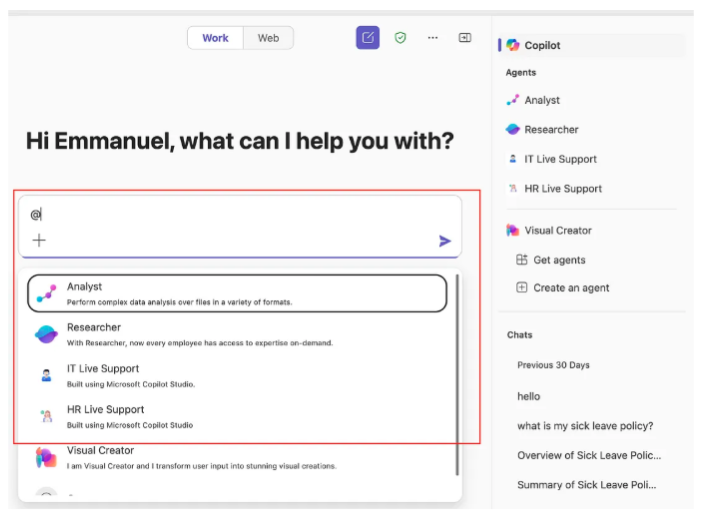Pick IT Live Support from suggestion list
The image size is (706, 518).
pyautogui.click(x=236, y=375)
